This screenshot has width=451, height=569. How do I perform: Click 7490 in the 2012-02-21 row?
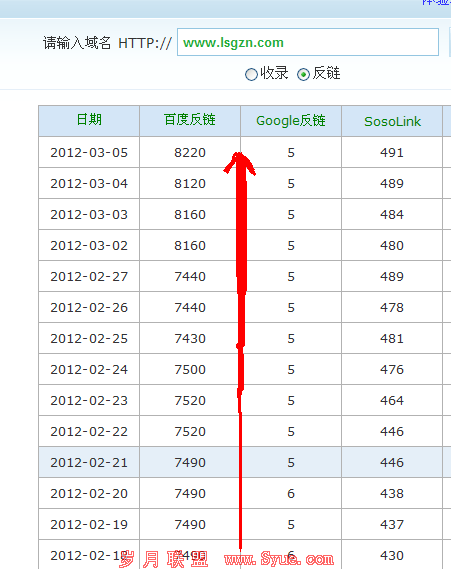point(190,462)
